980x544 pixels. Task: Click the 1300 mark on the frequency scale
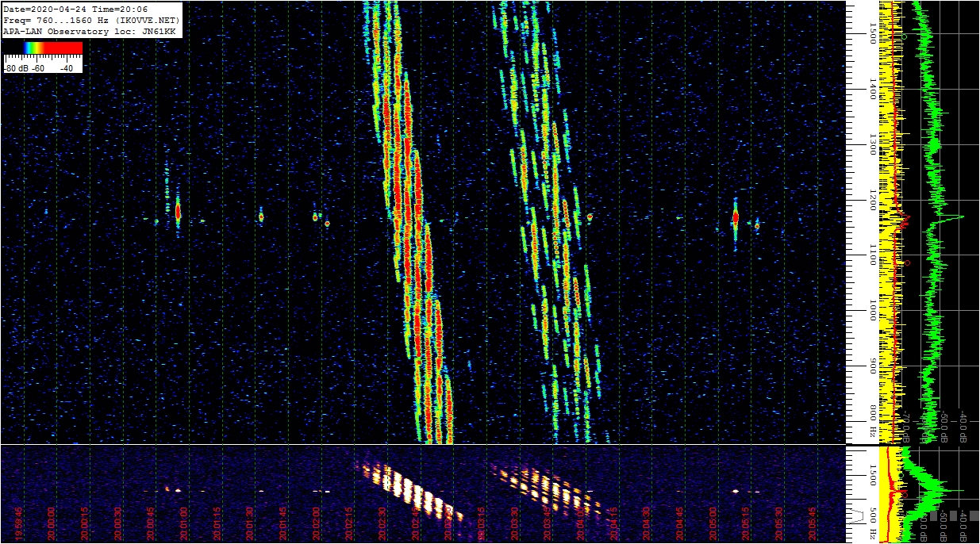point(872,144)
